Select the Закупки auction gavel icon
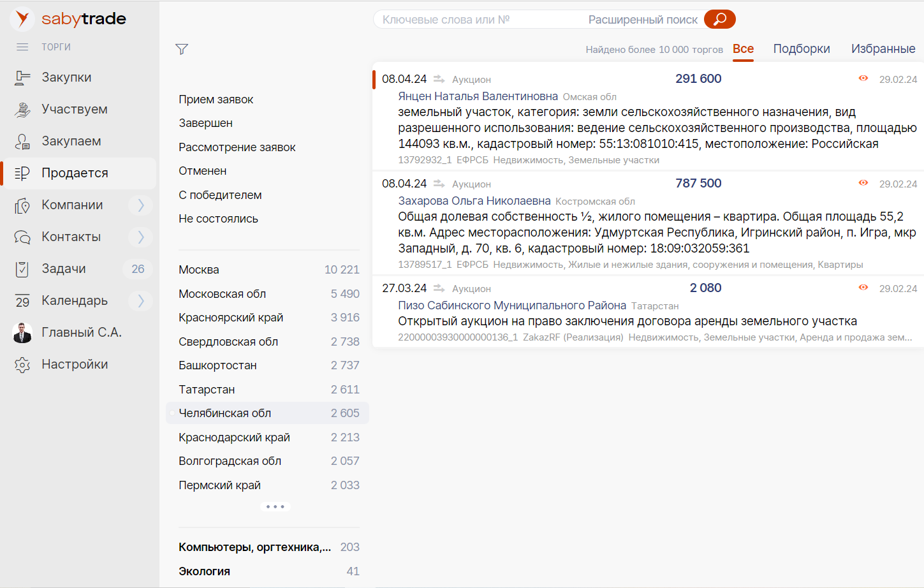The height and width of the screenshot is (588, 924). (x=22, y=77)
